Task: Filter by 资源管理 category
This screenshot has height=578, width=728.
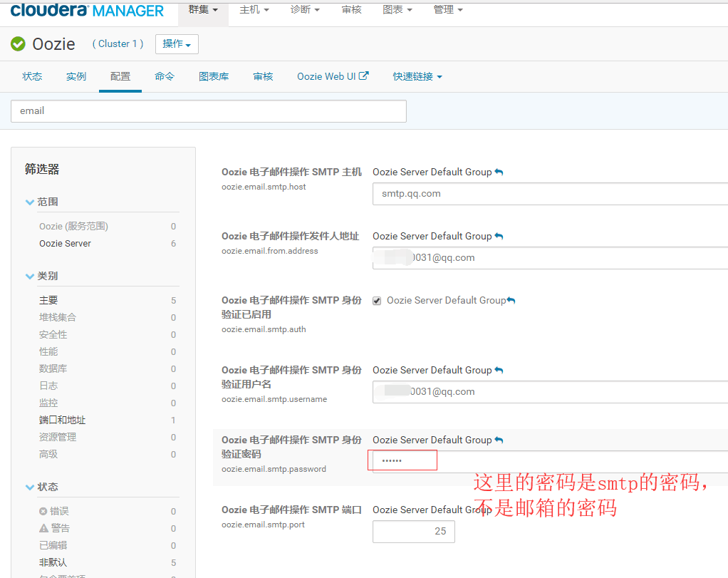Action: tap(58, 437)
